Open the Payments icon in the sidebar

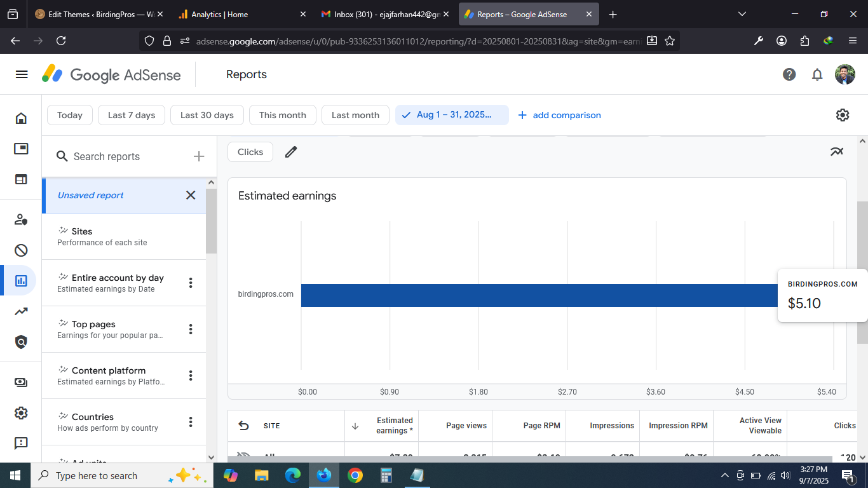(x=21, y=383)
